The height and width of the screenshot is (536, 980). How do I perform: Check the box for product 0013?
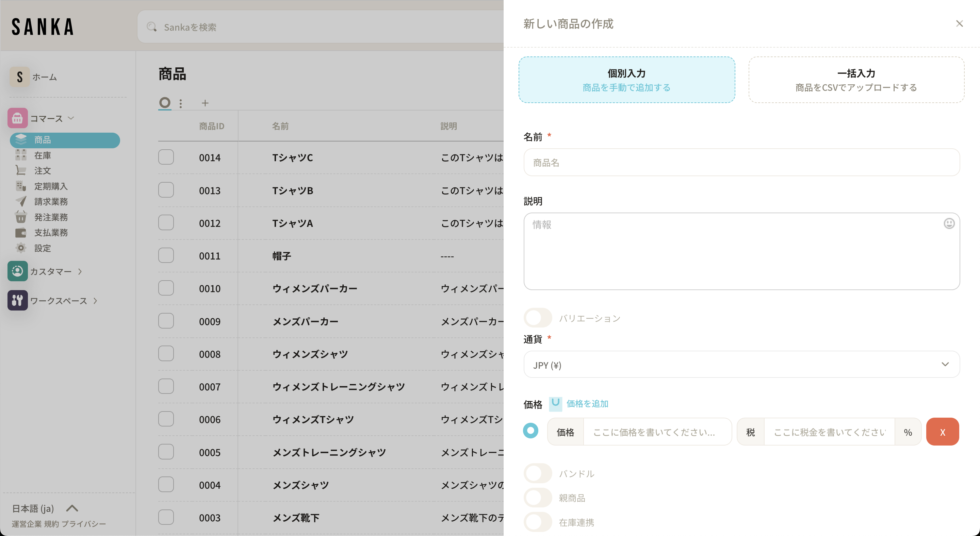[166, 190]
